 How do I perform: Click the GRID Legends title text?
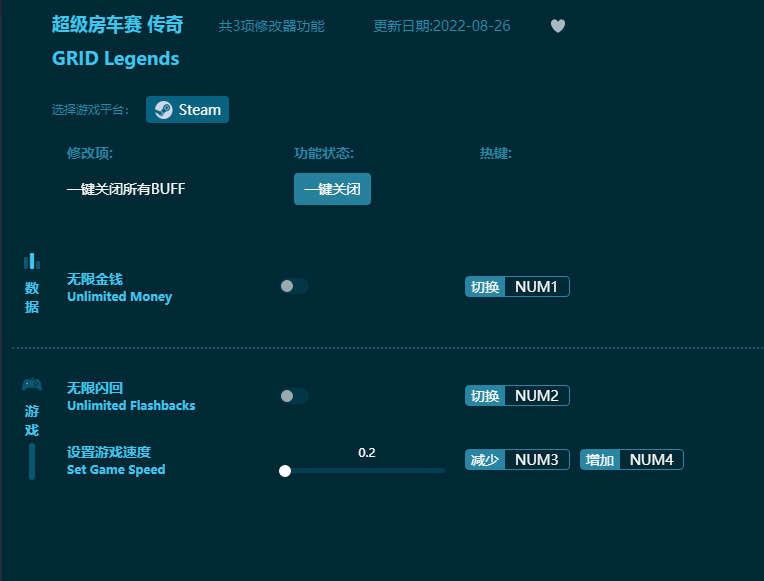115,59
